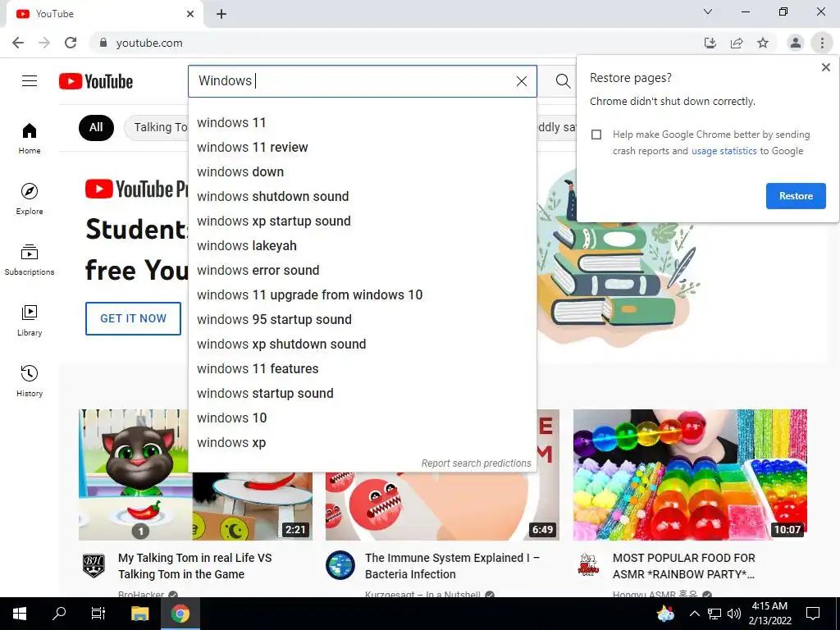The width and height of the screenshot is (840, 630).
Task: Pick the last suggestion windows xp
Action: 363,443
